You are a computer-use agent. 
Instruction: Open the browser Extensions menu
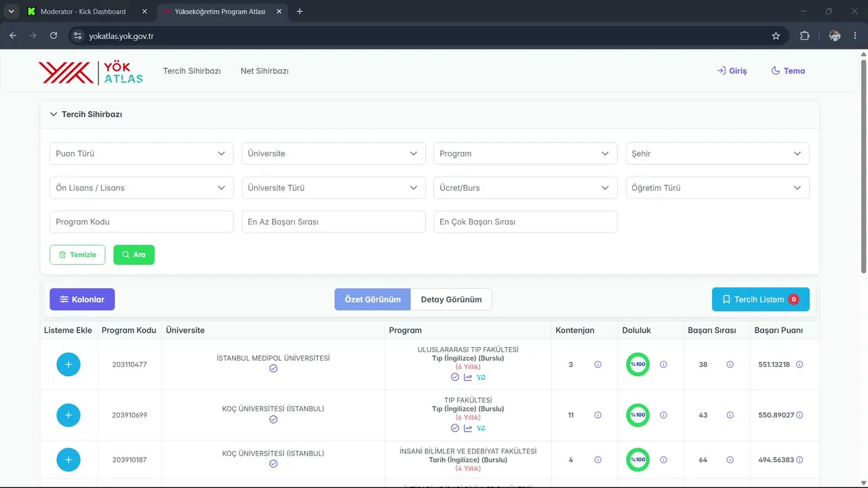coord(805,36)
